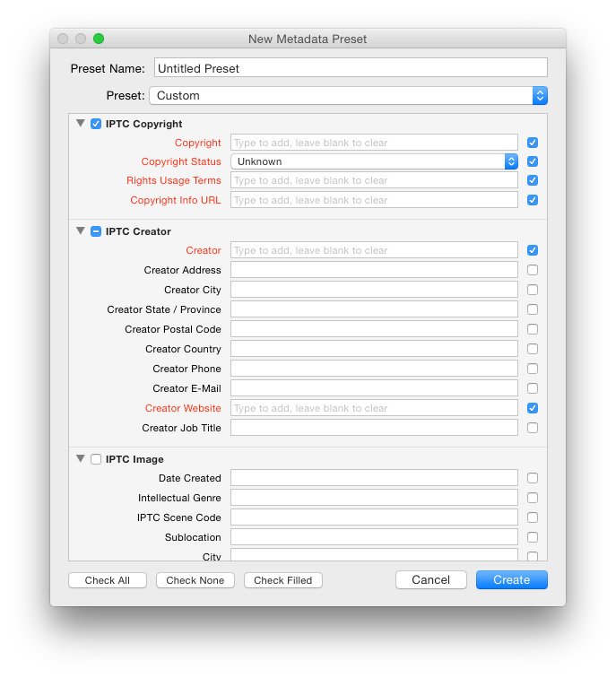The width and height of the screenshot is (616, 678).
Task: Check the Intellectual Genre checkbox
Action: pyautogui.click(x=533, y=498)
